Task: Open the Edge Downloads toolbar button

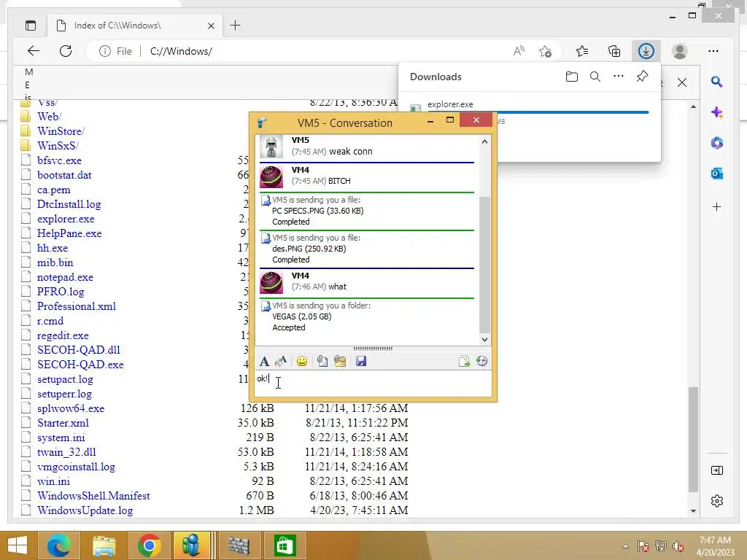Action: point(646,51)
